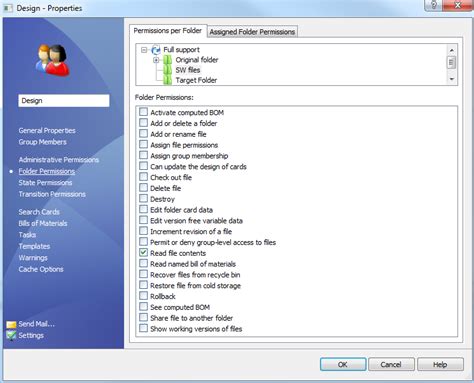Select SW files in folder tree
The height and width of the screenshot is (383, 474).
188,70
